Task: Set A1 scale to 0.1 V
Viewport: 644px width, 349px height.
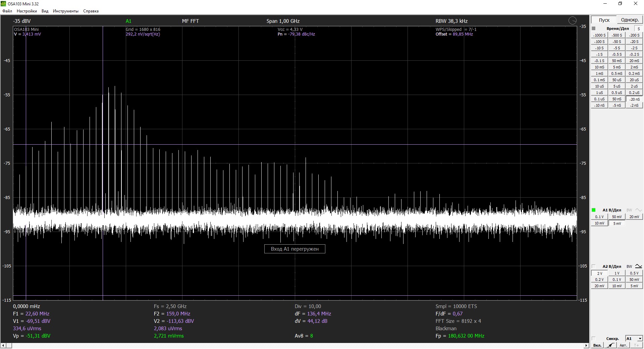Action: tap(599, 217)
